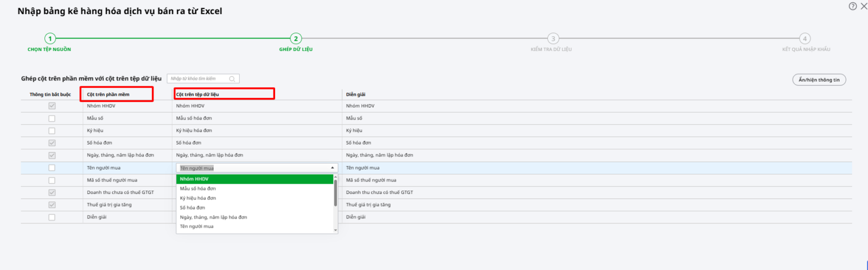Viewport: 868px width, 270px height.
Task: Check the Diễn giải row checkbox
Action: 52,217
